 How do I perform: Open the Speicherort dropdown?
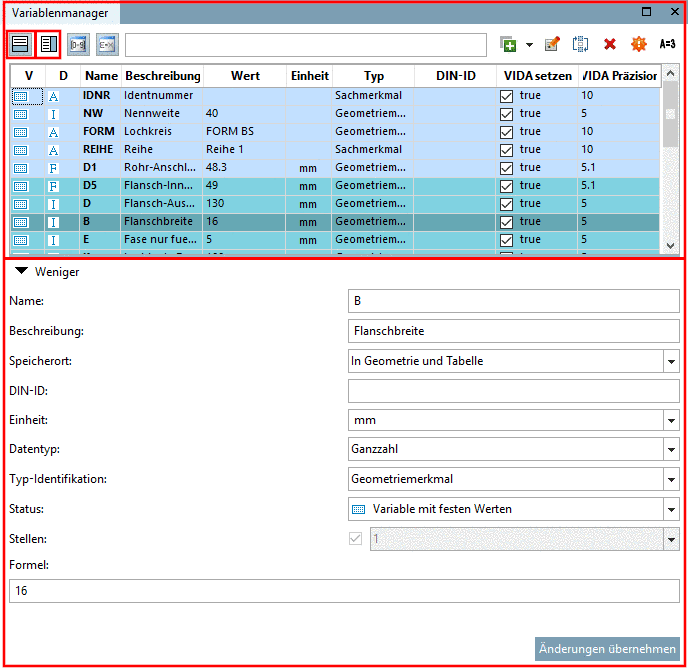click(x=670, y=361)
